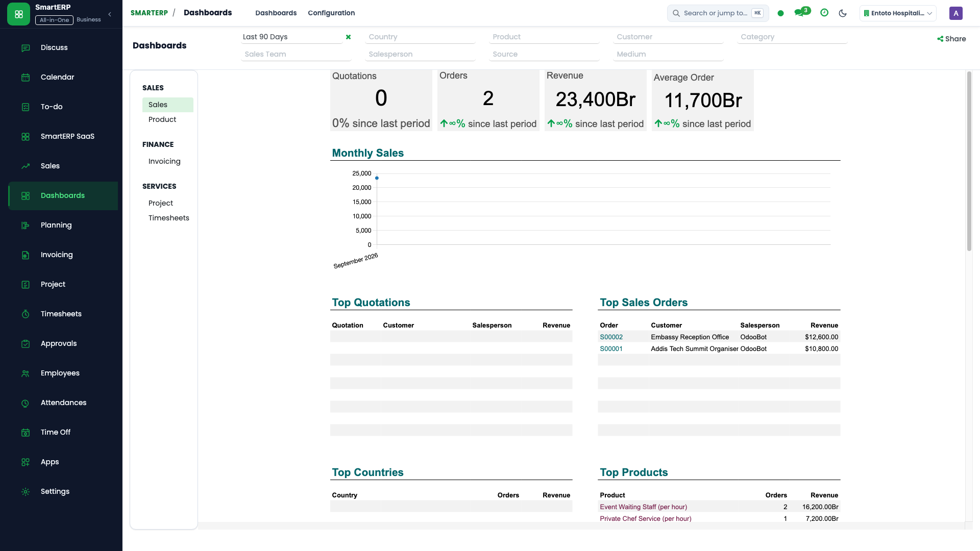Open the Apps sidebar entry
980x551 pixels.
click(x=63, y=462)
